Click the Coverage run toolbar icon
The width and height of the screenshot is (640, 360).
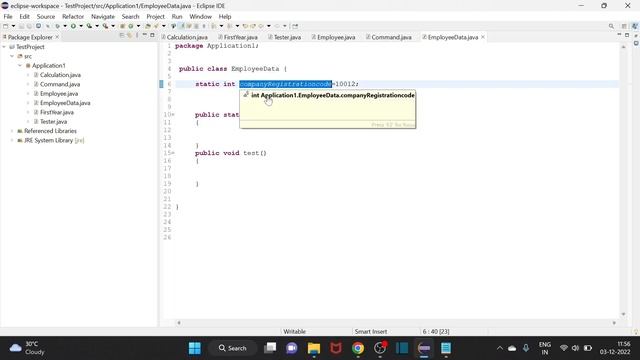(89, 26)
